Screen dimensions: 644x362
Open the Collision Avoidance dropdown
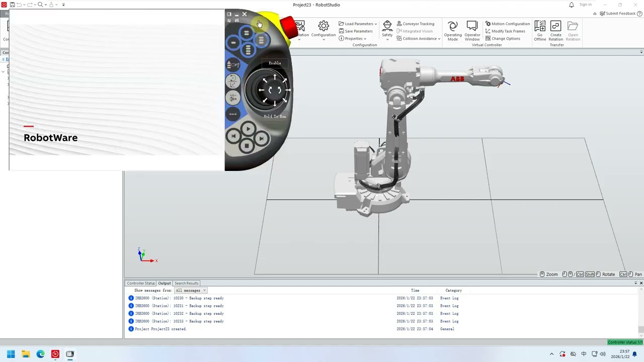418,39
